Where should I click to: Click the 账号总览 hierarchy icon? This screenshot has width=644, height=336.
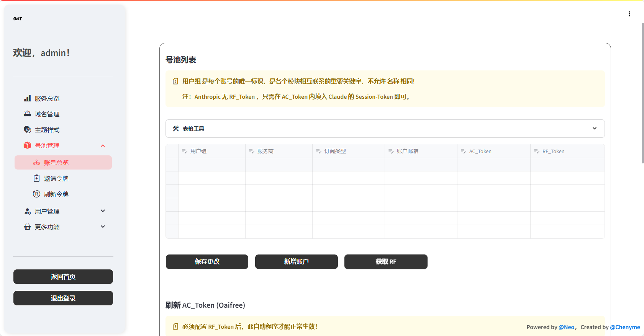tap(36, 163)
